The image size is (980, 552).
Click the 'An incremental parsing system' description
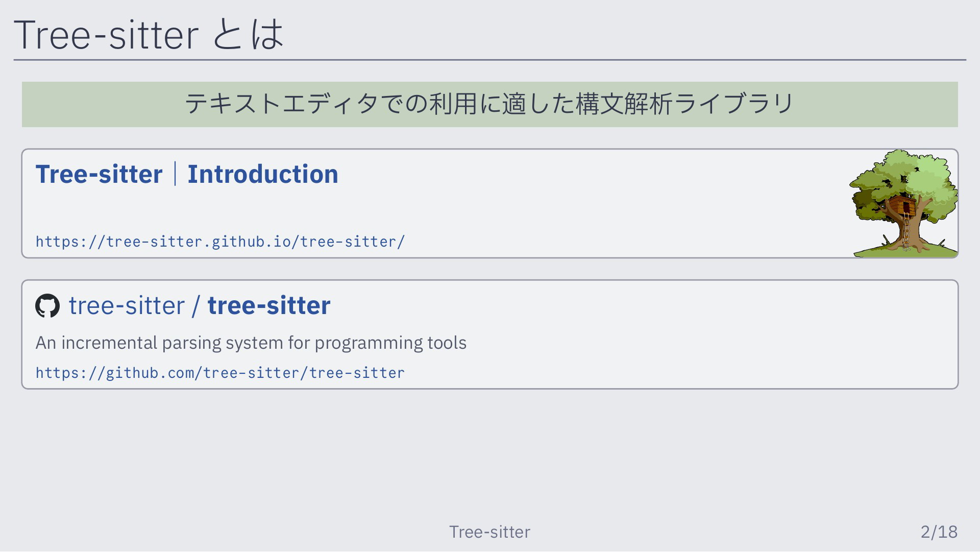click(251, 343)
